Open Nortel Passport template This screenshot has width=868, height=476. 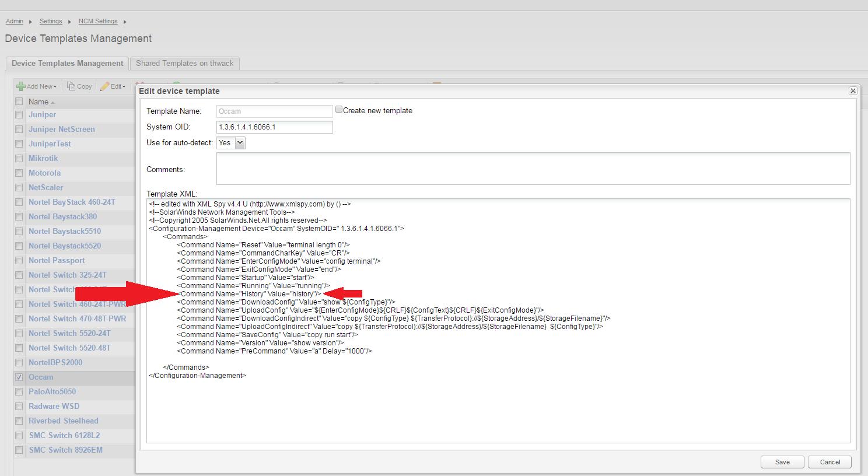click(57, 261)
